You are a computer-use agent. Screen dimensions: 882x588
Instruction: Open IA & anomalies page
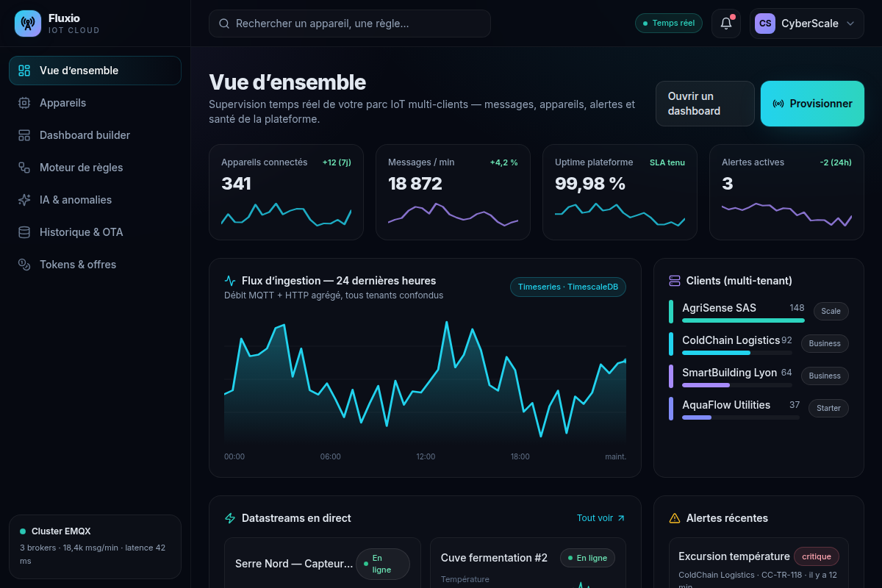click(x=95, y=200)
